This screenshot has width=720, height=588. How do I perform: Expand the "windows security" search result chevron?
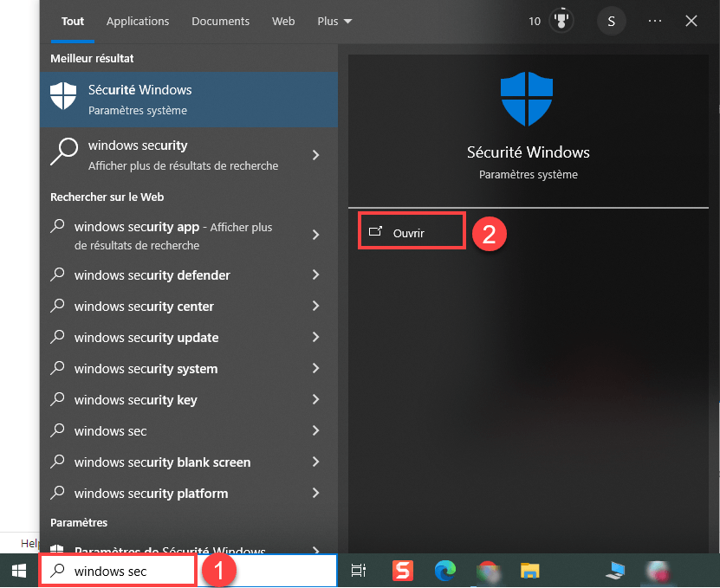pyautogui.click(x=315, y=155)
